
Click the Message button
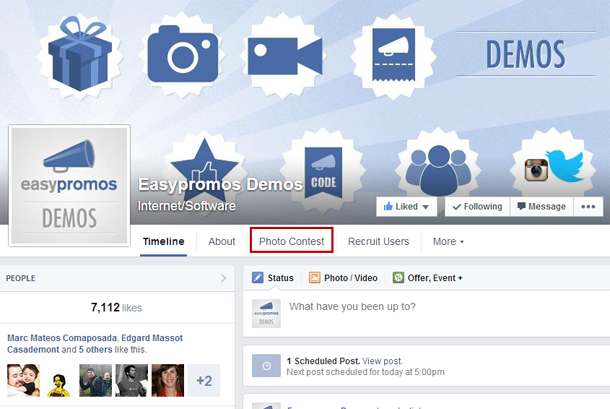click(x=542, y=207)
